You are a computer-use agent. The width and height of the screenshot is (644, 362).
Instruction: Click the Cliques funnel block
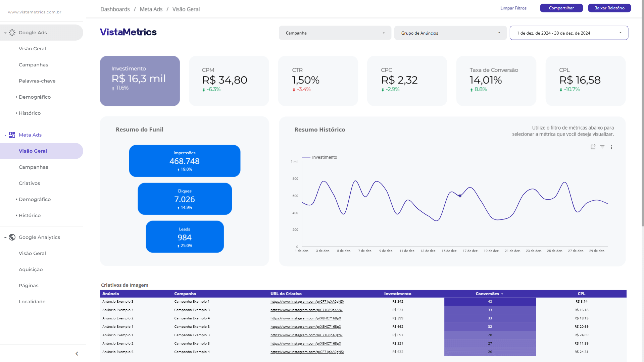tap(185, 199)
